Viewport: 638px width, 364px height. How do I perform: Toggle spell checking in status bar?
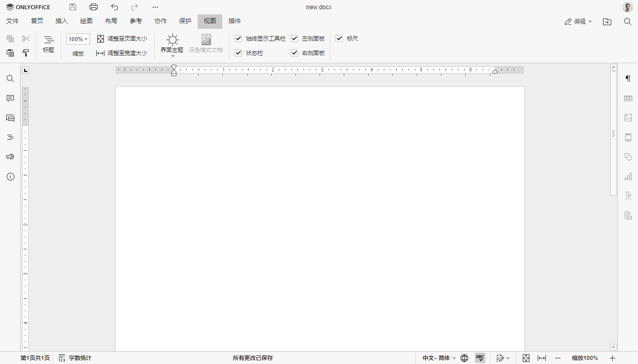pos(480,358)
